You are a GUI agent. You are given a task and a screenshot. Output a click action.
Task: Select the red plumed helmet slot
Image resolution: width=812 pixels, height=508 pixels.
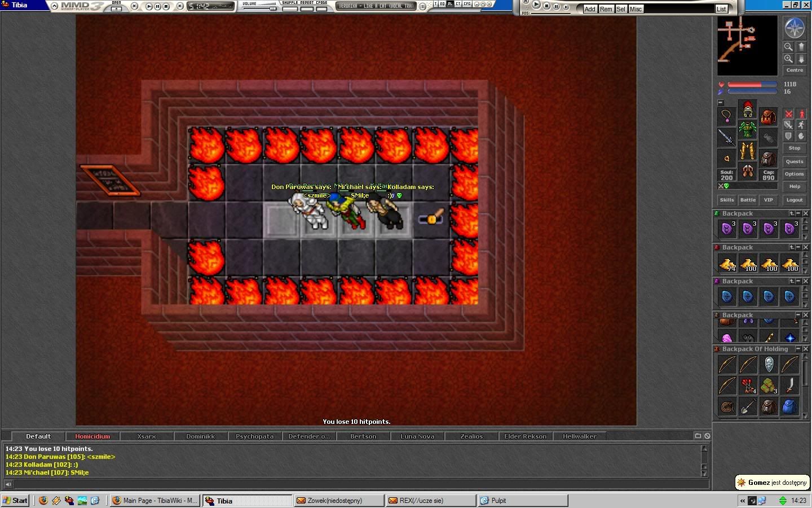[x=748, y=109]
